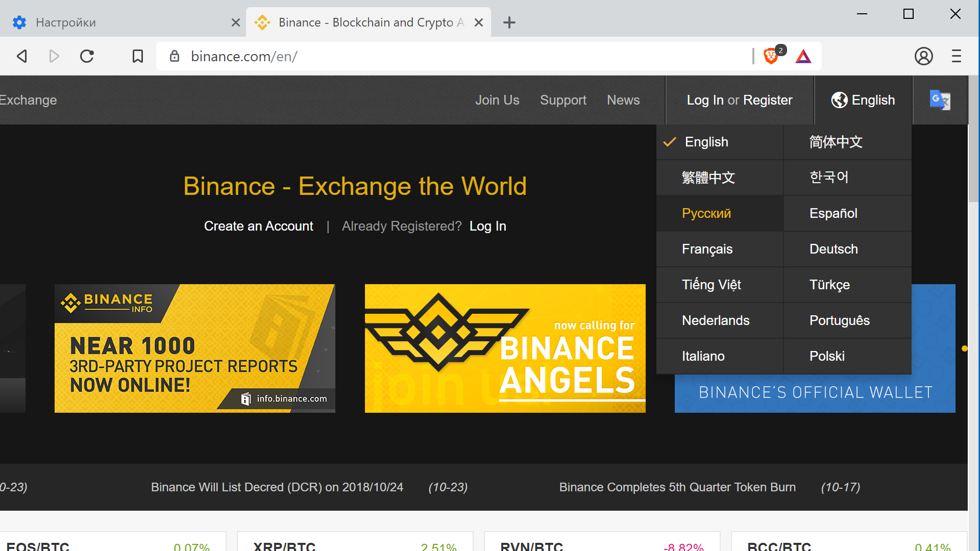This screenshot has height=551, width=980.
Task: Bookmark this page with bookmark icon
Action: 138,56
